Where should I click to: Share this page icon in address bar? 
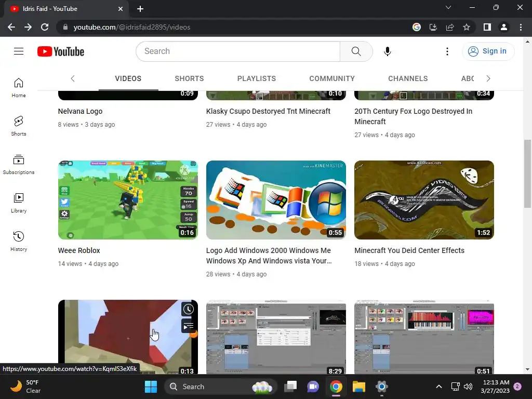(450, 27)
